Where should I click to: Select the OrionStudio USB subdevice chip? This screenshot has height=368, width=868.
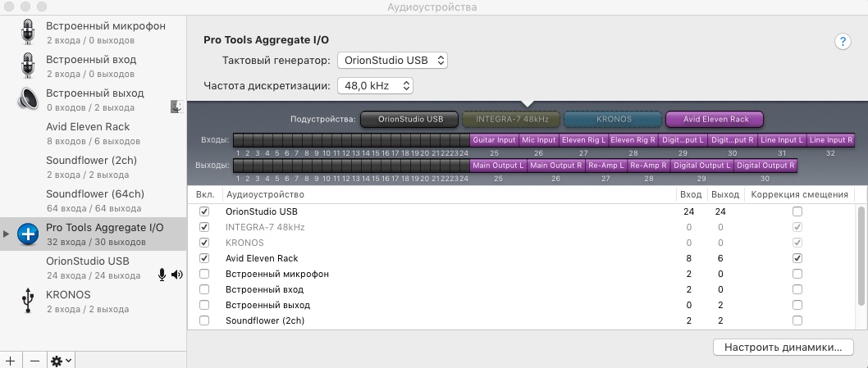pyautogui.click(x=409, y=119)
